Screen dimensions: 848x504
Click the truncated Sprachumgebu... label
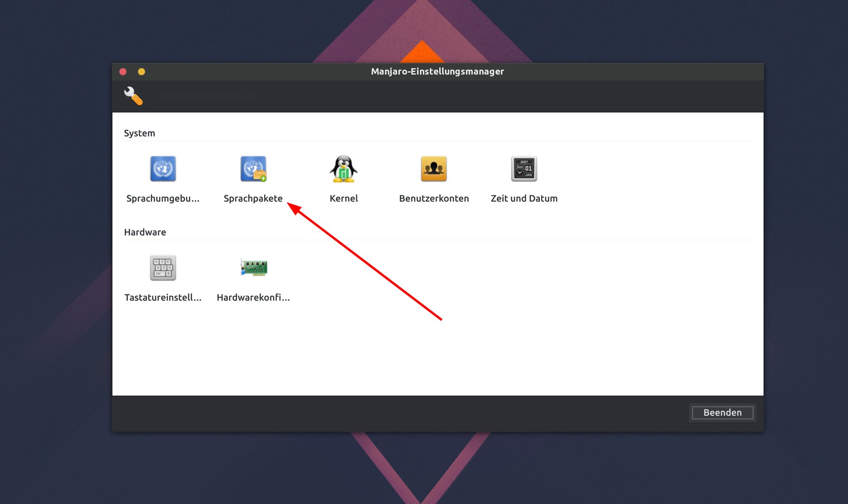(163, 198)
